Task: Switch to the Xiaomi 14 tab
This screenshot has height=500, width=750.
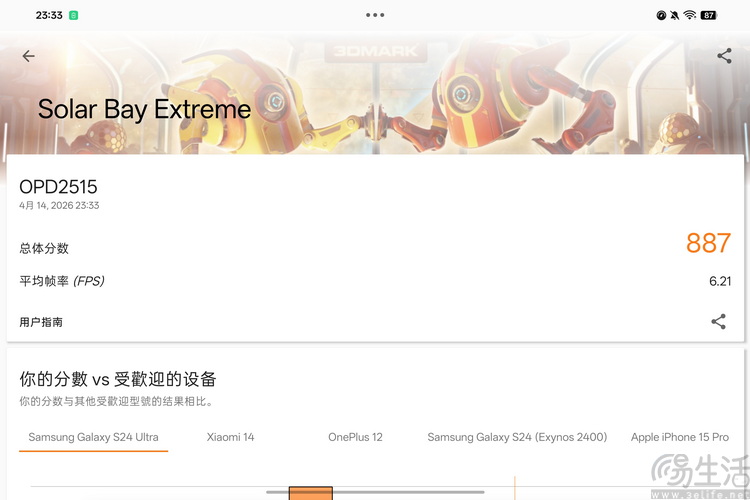Action: (x=230, y=437)
